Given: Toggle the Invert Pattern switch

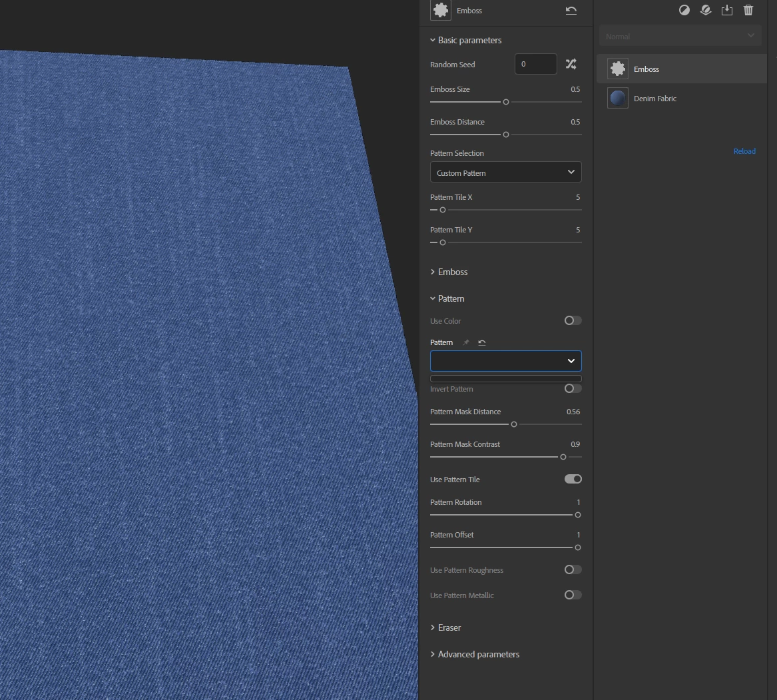Looking at the screenshot, I should [573, 389].
